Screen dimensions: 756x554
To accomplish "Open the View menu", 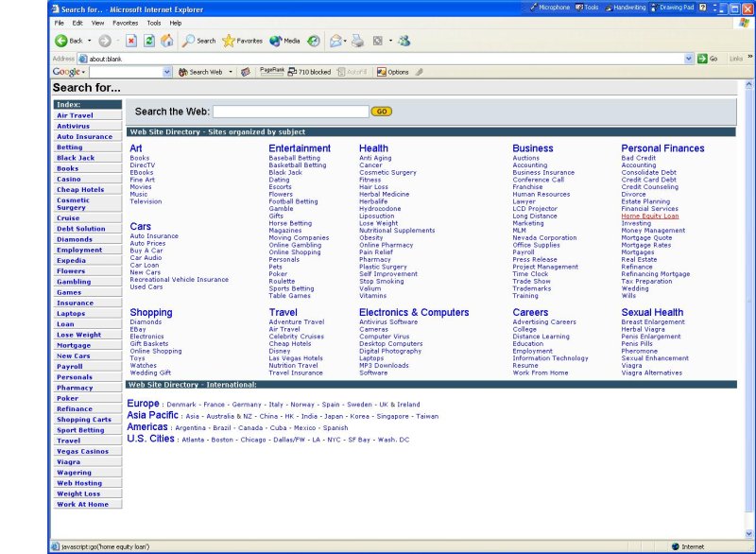I will click(97, 23).
